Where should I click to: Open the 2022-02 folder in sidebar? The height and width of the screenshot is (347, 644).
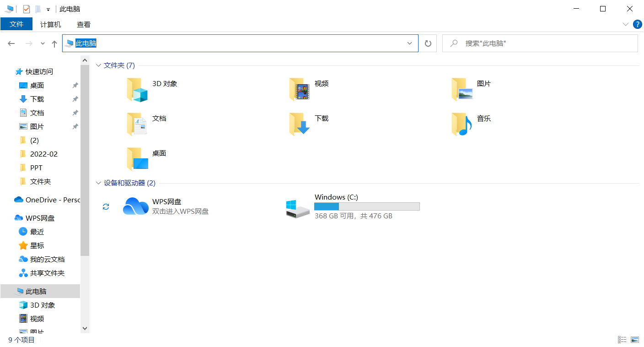pos(44,154)
